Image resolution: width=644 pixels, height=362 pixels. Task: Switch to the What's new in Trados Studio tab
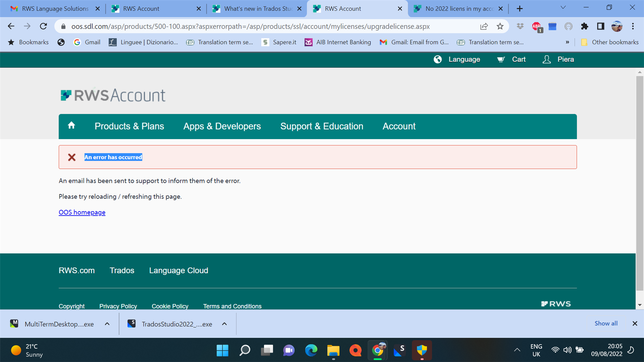click(256, 8)
